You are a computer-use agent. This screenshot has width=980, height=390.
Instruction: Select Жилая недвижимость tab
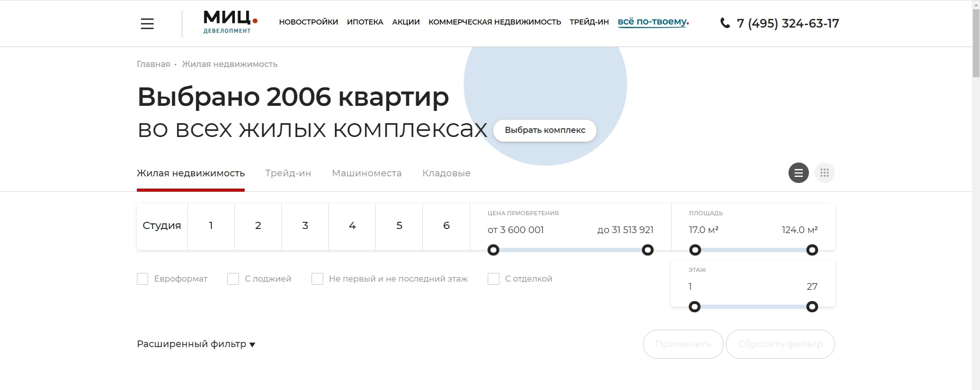point(190,173)
